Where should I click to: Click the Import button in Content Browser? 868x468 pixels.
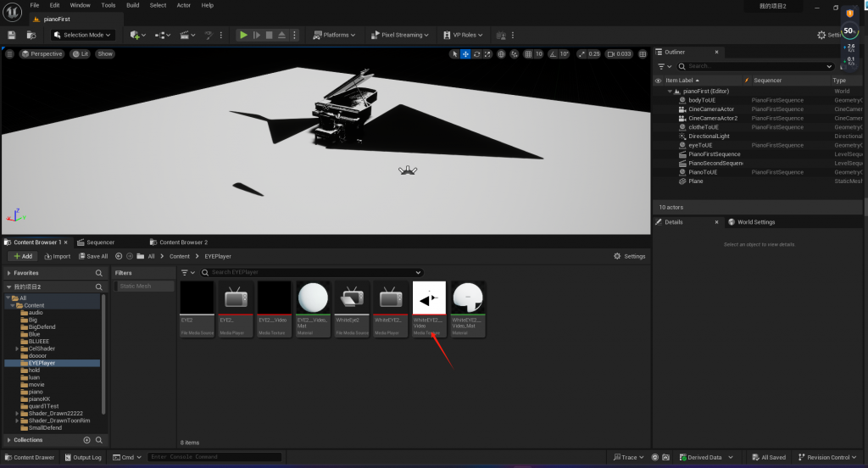pyautogui.click(x=57, y=256)
